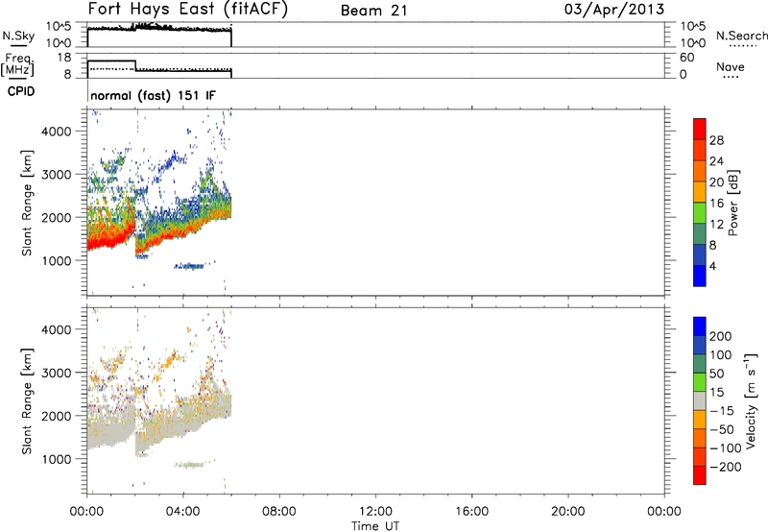Screen dimensions: 768x532
Task: Click the velocity panel 'Slant Range [km]' label
Action: (27, 401)
